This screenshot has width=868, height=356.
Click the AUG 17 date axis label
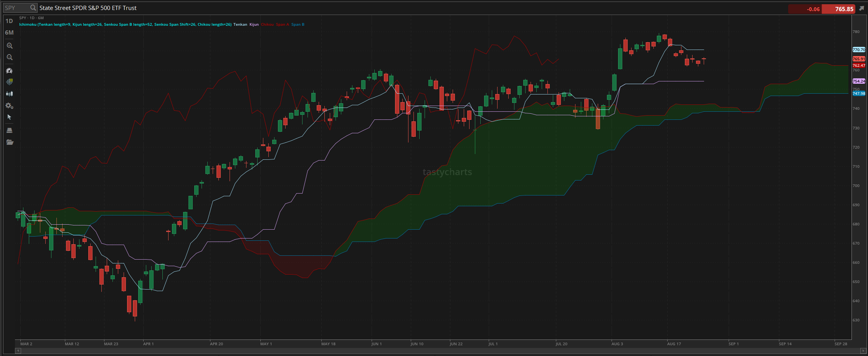674,344
